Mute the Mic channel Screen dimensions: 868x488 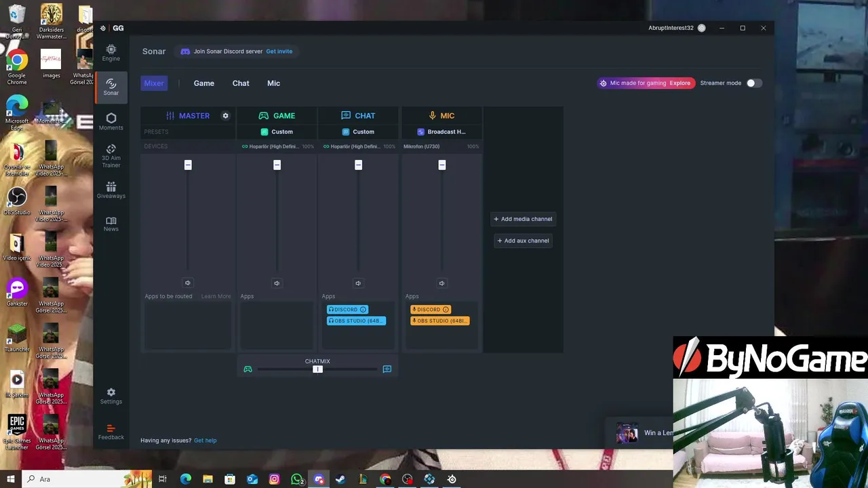click(x=441, y=283)
